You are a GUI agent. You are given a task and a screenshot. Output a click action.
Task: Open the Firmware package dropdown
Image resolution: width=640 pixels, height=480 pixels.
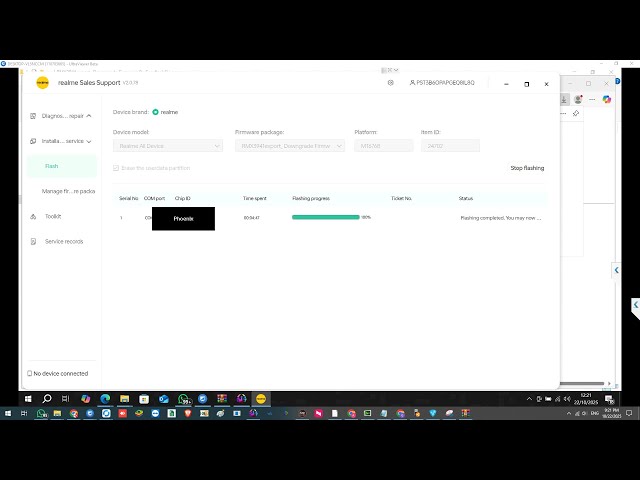[290, 146]
